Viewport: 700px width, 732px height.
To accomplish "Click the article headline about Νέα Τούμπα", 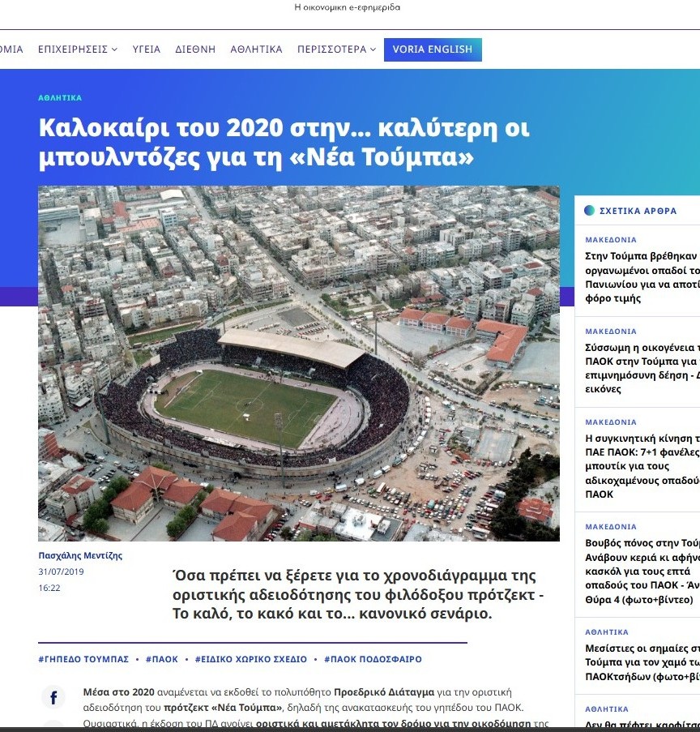I will [284, 141].
